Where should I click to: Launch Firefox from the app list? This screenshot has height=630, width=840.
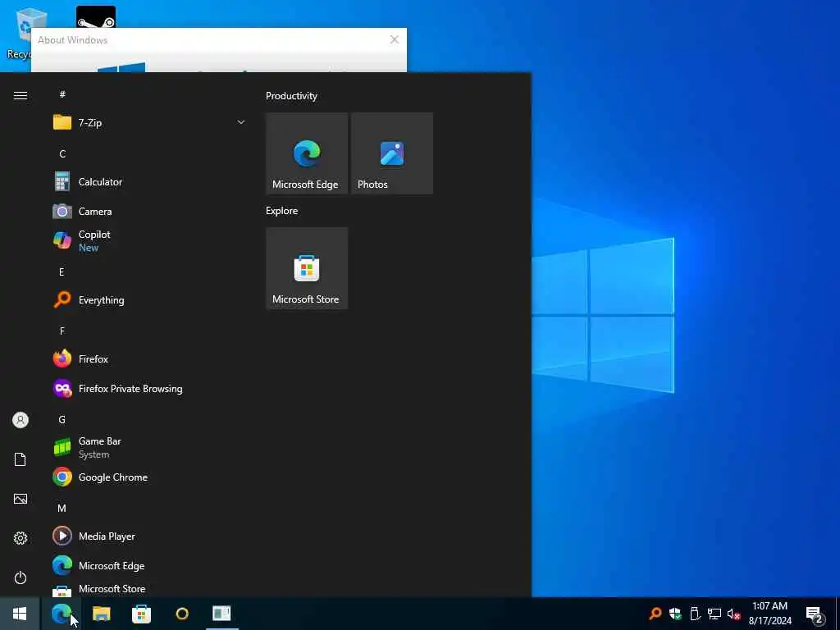(149, 359)
